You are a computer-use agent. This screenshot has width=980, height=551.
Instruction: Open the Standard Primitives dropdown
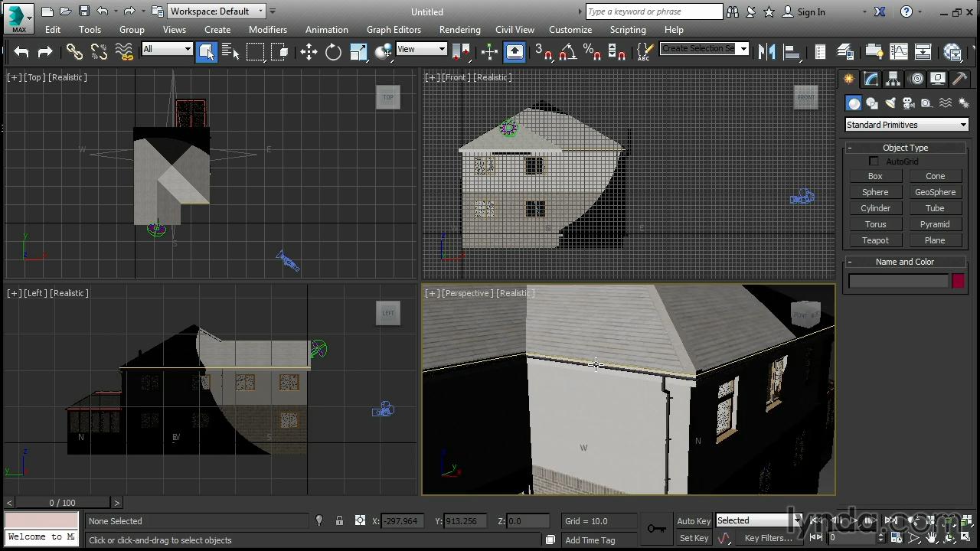click(906, 125)
